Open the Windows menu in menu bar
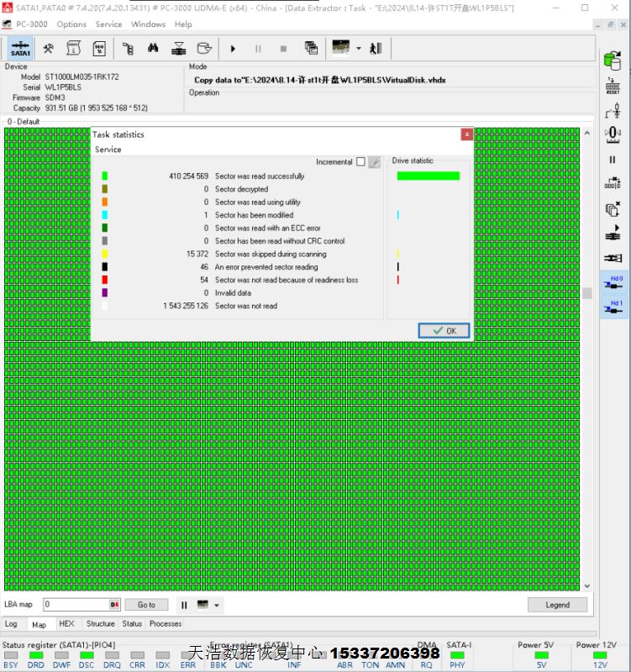Screen dimensions: 631x672 [x=148, y=24]
